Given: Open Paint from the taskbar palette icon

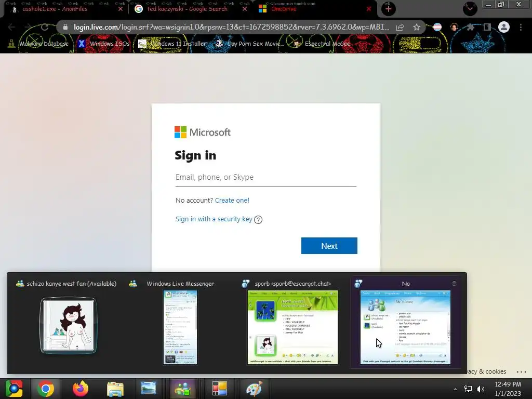Looking at the screenshot, I should (254, 389).
